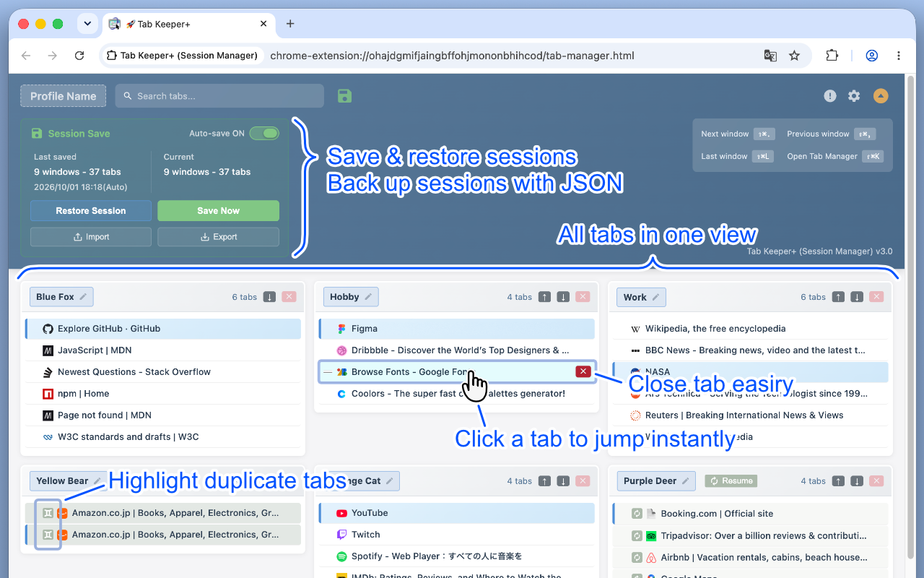Resume the Purple Deer window
924x578 pixels.
coord(731,481)
